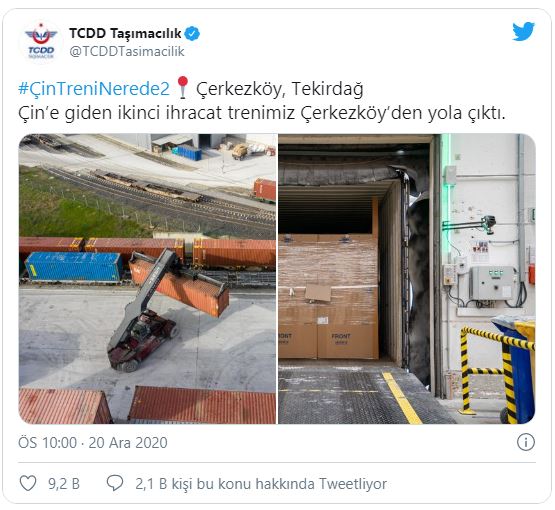
Task: Click the 20 Ara 2020 date
Action: (128, 443)
